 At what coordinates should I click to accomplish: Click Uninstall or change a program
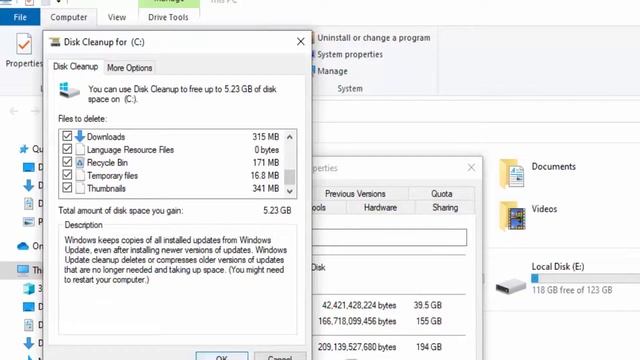pos(373,38)
